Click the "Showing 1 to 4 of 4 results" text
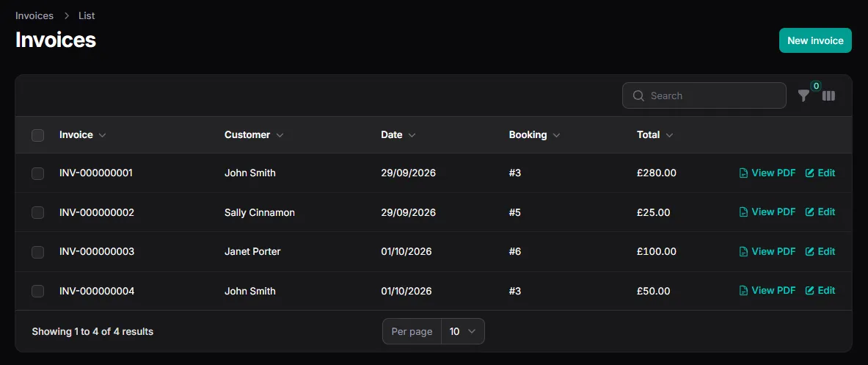 point(92,332)
